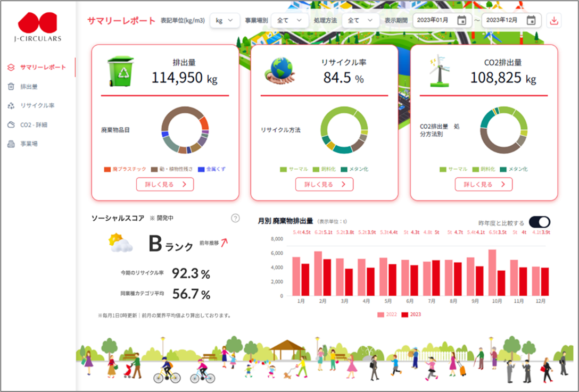The width and height of the screenshot is (579, 392).
Task: Click the green recycle bin icon
Action: click(x=121, y=71)
